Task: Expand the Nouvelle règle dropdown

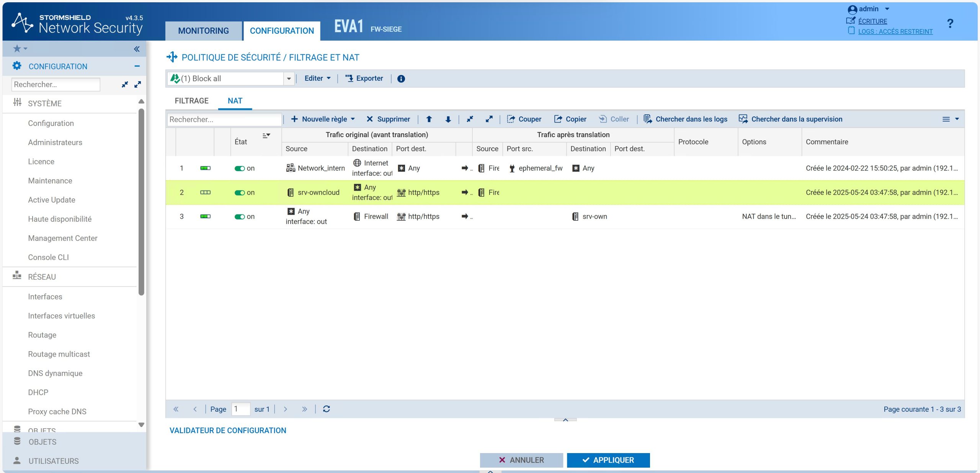Action: point(353,119)
